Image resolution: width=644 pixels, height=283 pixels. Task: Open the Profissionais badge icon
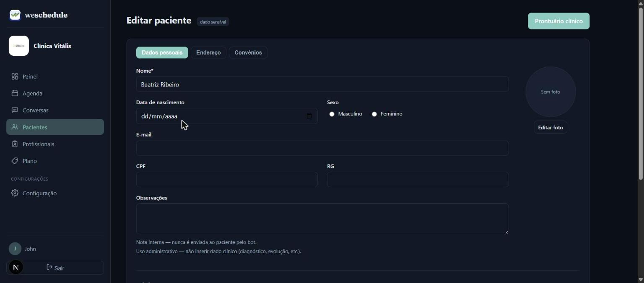click(x=15, y=144)
